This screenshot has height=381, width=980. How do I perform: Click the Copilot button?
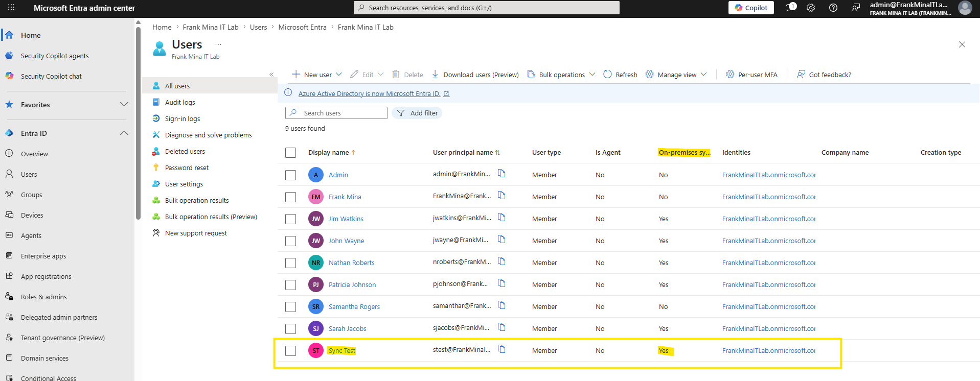click(751, 8)
